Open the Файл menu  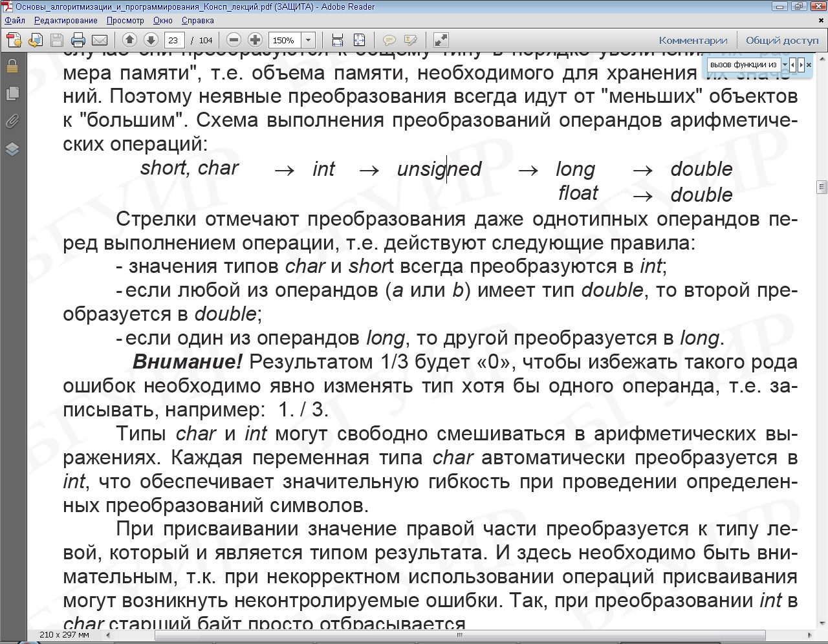15,21
